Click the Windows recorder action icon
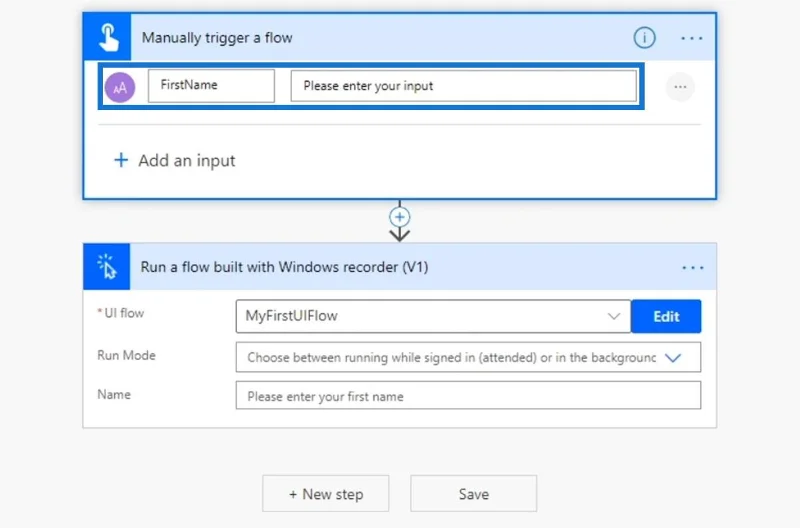The width and height of the screenshot is (800, 528). point(107,266)
